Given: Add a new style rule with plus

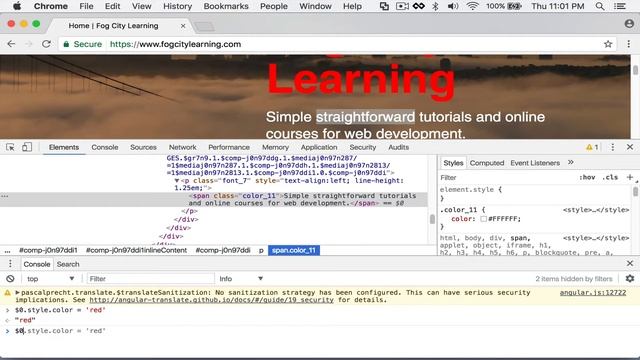Looking at the screenshot, I should point(630,177).
